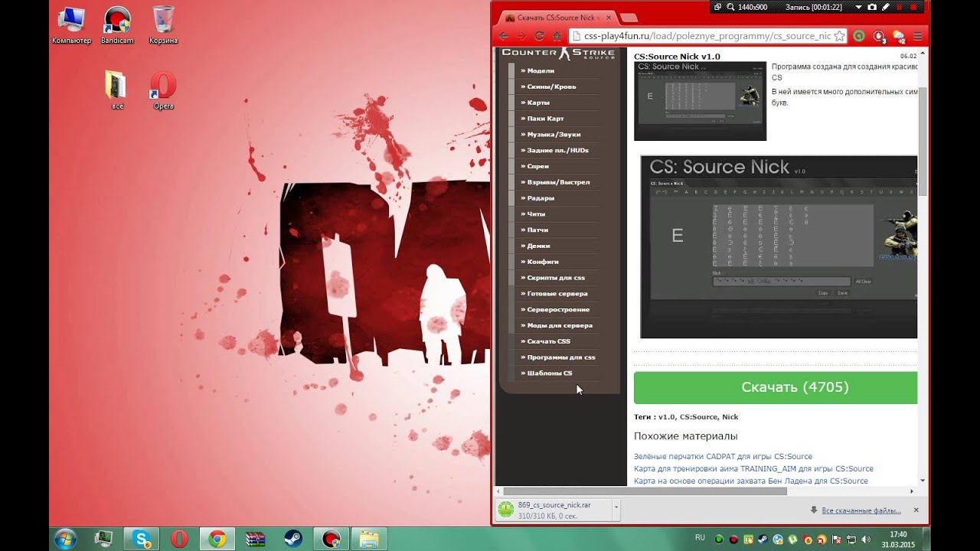
Task: Open the Windows Start button
Action: point(65,539)
